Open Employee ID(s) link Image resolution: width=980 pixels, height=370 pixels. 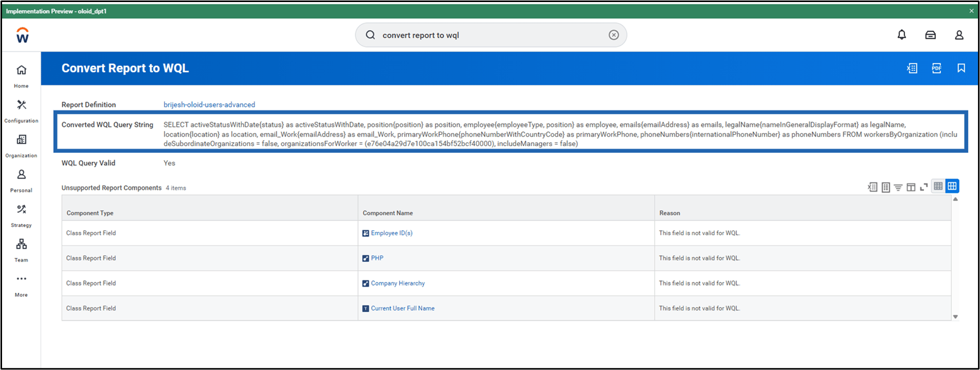[x=391, y=233]
